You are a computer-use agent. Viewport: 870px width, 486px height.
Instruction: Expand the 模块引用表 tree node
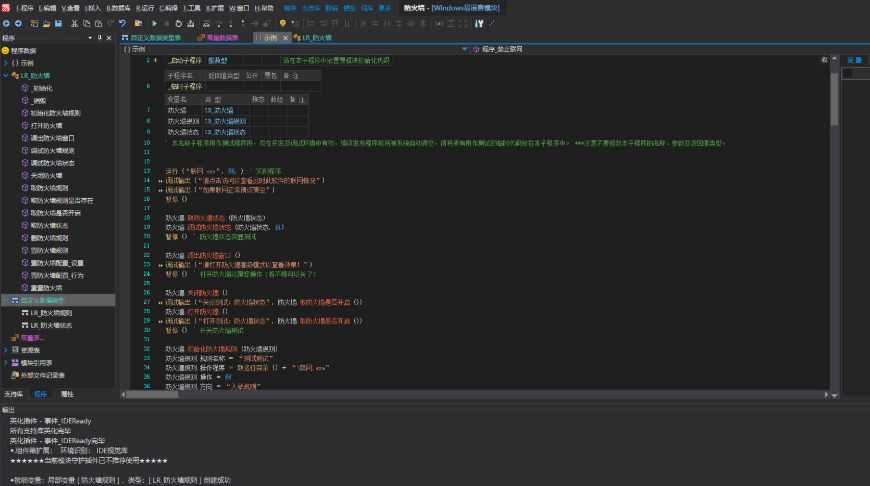click(x=6, y=363)
